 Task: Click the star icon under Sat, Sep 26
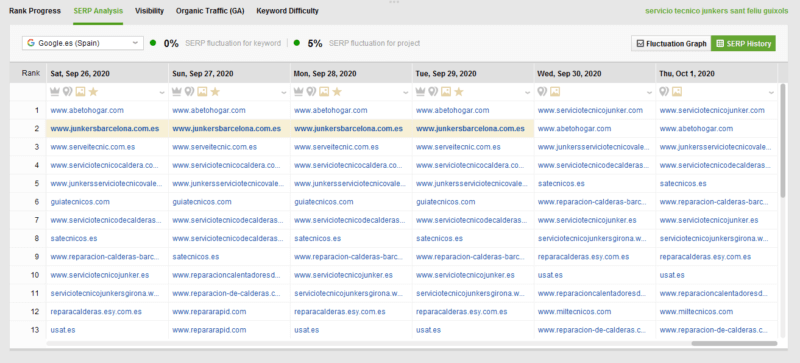point(93,92)
